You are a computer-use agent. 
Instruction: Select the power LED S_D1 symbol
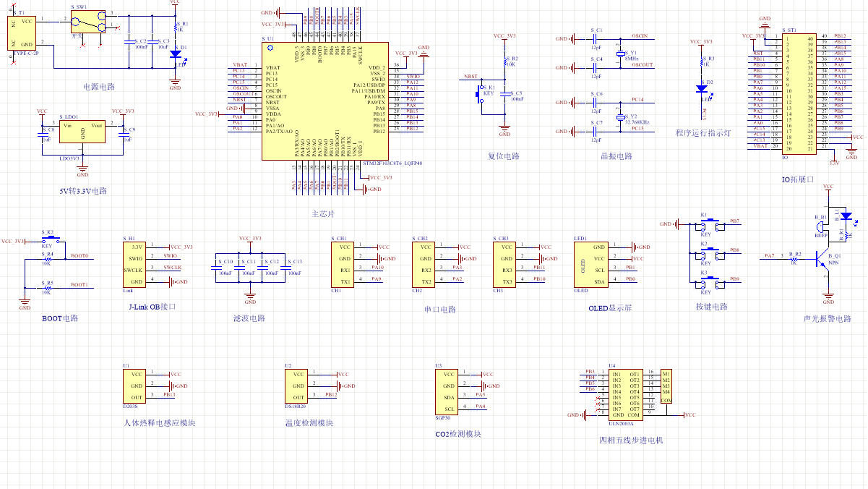(x=176, y=54)
